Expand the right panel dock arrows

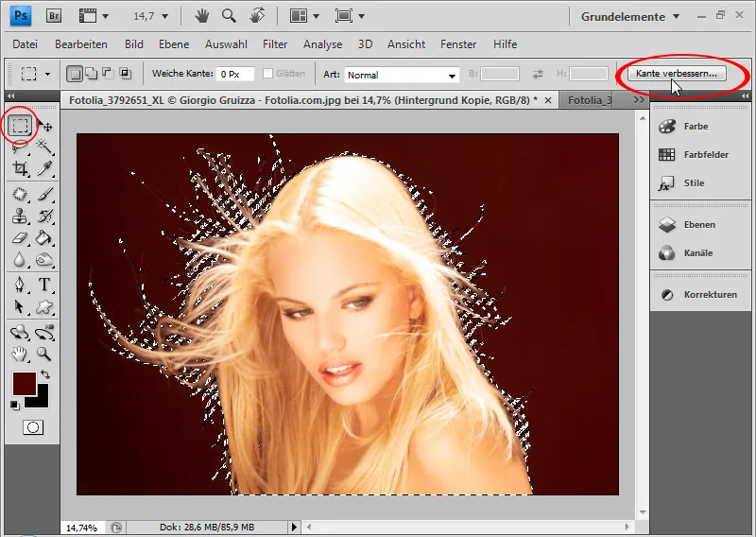pyautogui.click(x=745, y=96)
